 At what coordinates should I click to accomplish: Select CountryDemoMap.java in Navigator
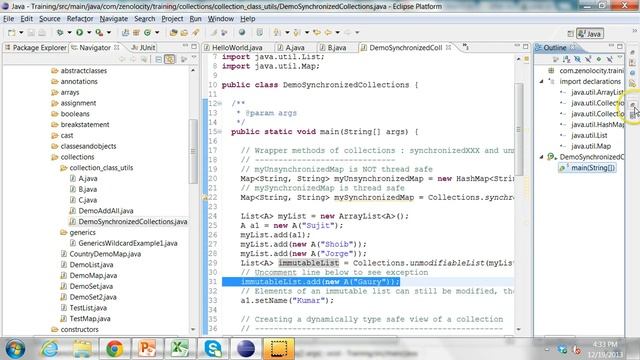pyautogui.click(x=105, y=254)
